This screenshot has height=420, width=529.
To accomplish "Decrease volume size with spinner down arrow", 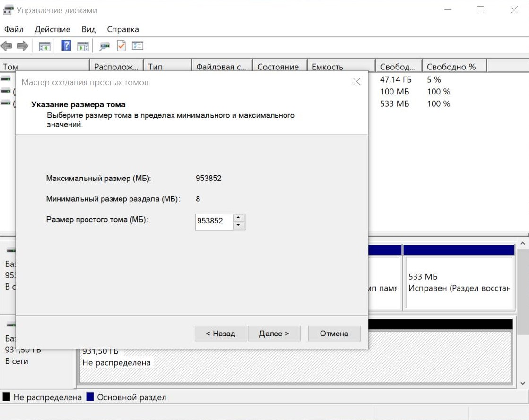I will tap(239, 225).
